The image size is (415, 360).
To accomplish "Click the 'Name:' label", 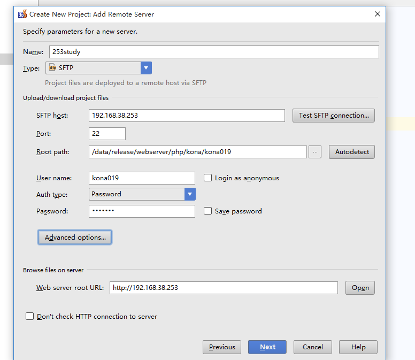I will [x=33, y=52].
